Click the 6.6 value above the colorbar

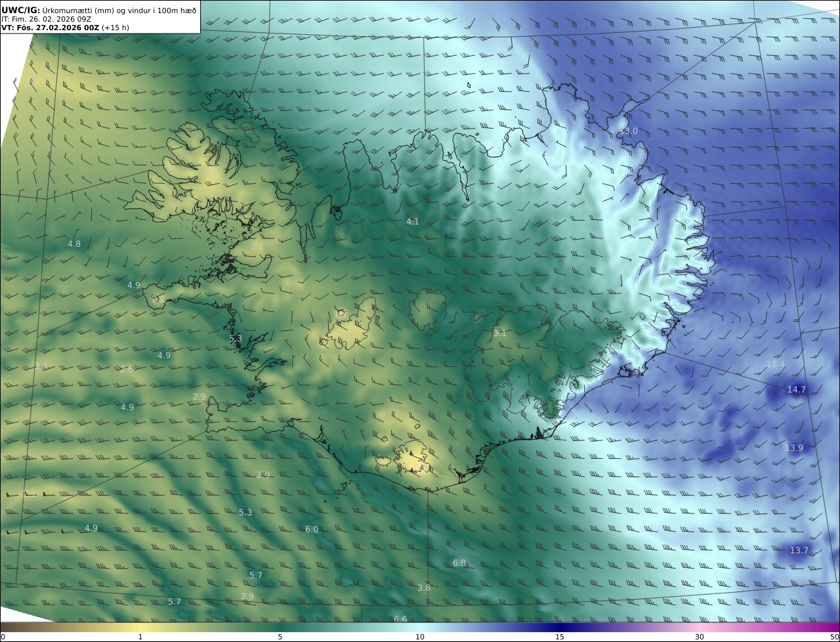pos(400,620)
